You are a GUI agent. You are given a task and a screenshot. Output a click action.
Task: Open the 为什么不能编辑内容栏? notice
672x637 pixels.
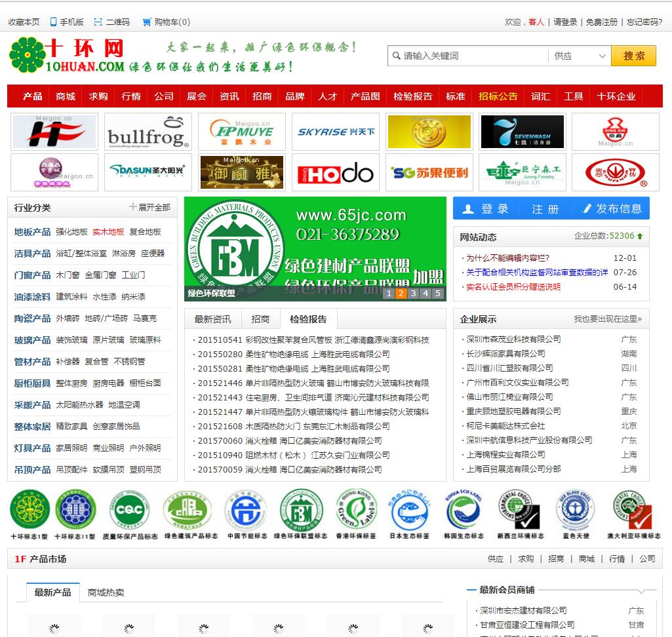coord(507,258)
